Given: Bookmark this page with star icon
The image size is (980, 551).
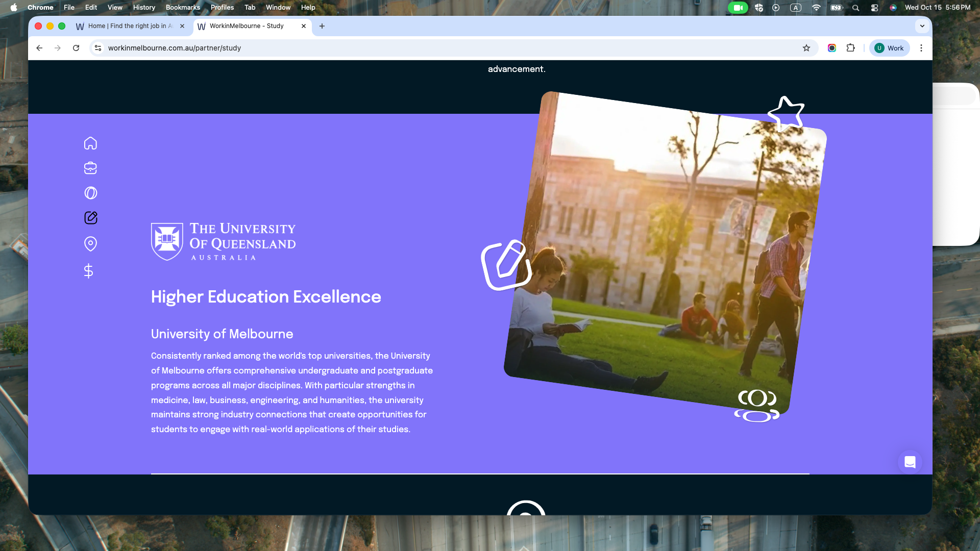Looking at the screenshot, I should pos(806,48).
